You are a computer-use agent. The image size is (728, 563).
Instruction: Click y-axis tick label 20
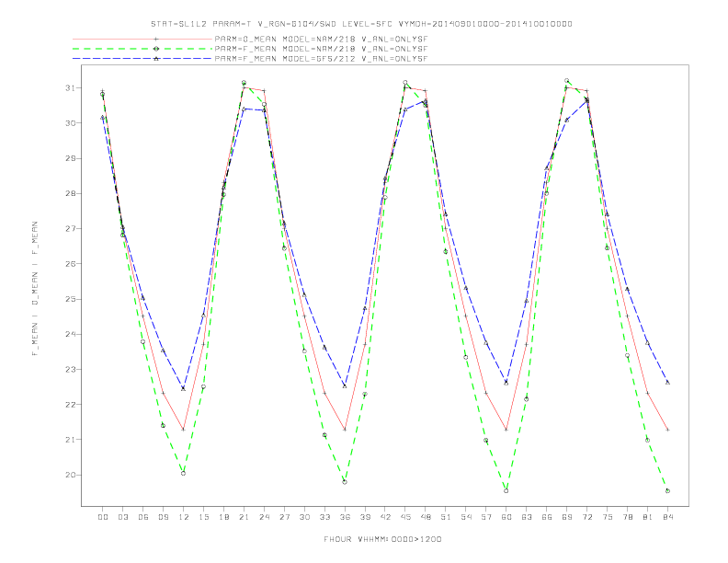coord(70,475)
